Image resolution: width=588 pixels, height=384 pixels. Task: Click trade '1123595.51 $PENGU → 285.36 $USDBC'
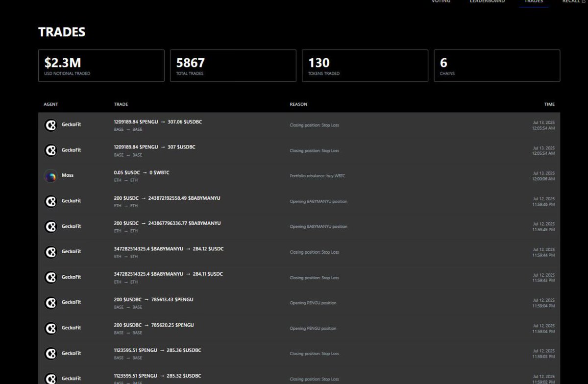[157, 350]
